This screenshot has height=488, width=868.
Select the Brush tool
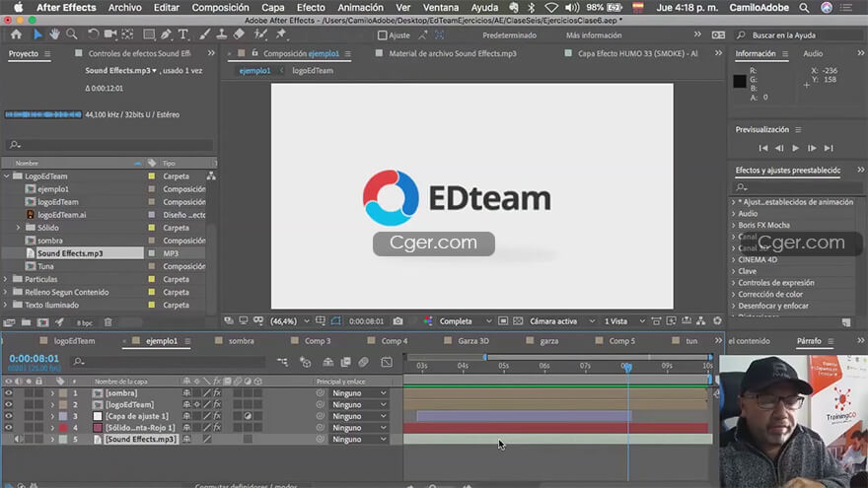[x=205, y=35]
